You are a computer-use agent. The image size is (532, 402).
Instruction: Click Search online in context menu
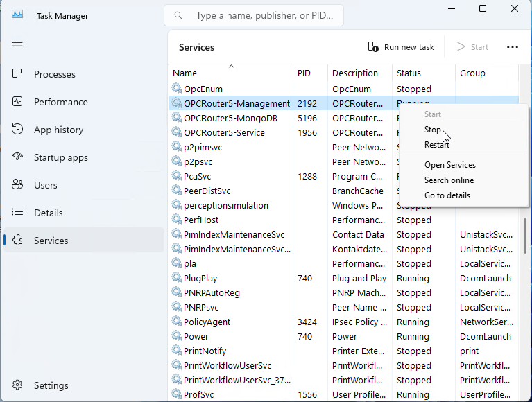point(449,180)
